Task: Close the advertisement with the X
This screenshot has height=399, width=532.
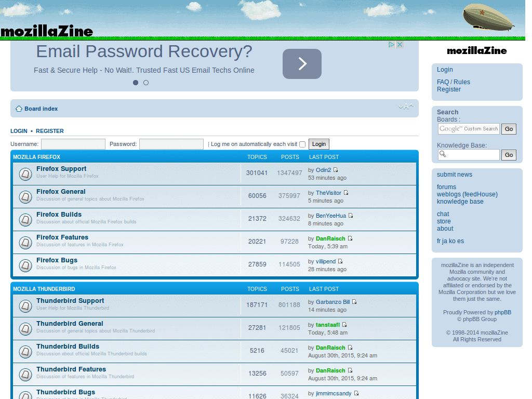Action: click(399, 45)
